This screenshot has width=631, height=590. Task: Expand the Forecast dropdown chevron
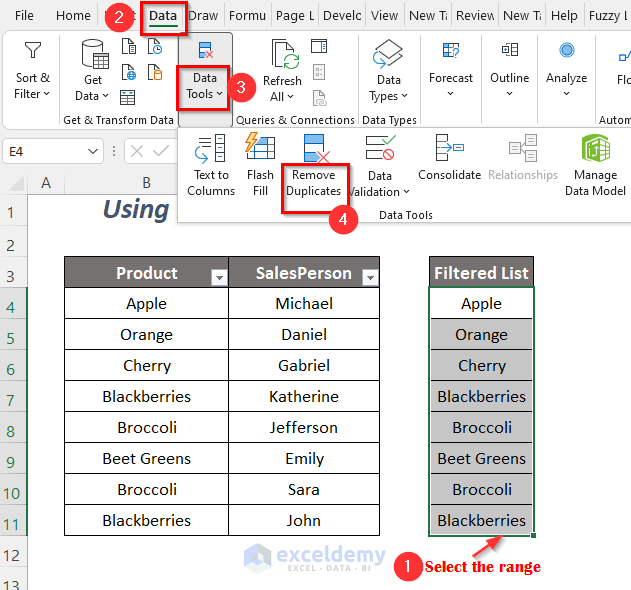[x=451, y=94]
